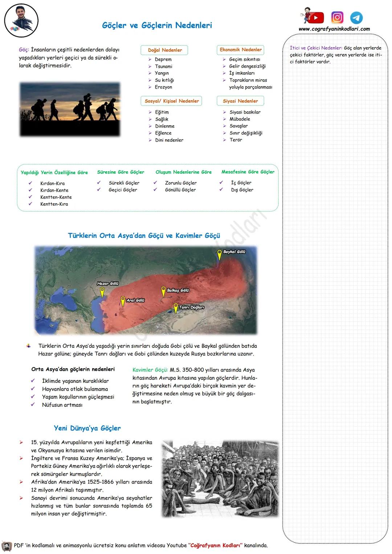Click the Aral Gölü yellow pin
Viewport: 392px width, 554px height.
pos(123,301)
